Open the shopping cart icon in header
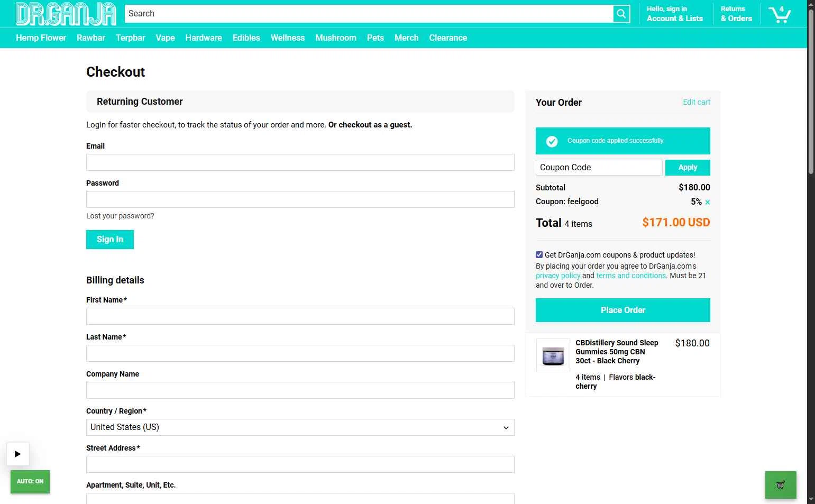Image resolution: width=815 pixels, height=504 pixels. (x=780, y=14)
